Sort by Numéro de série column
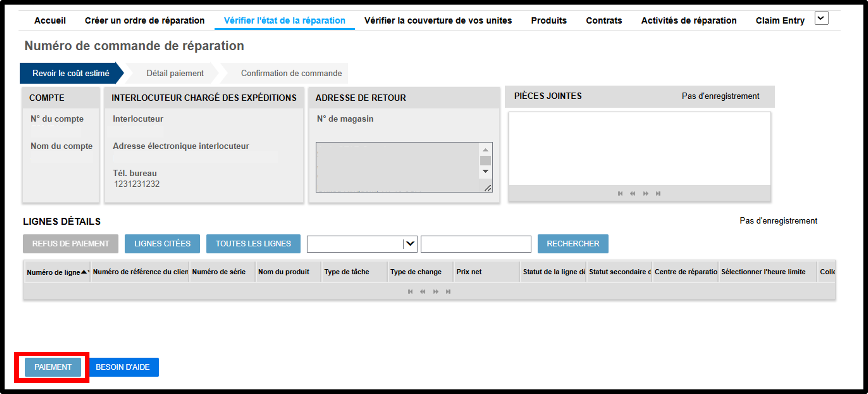 (x=222, y=272)
